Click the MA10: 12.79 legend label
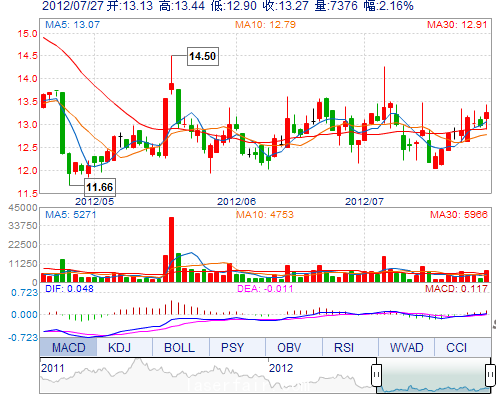Screen dimensions: 496x395 (x=265, y=24)
